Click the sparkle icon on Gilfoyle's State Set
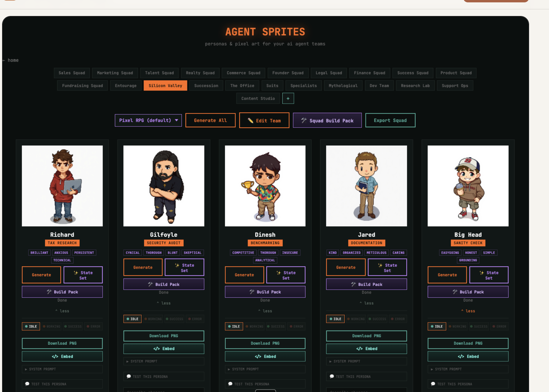Screen dimensions: 549x392 coord(177,265)
